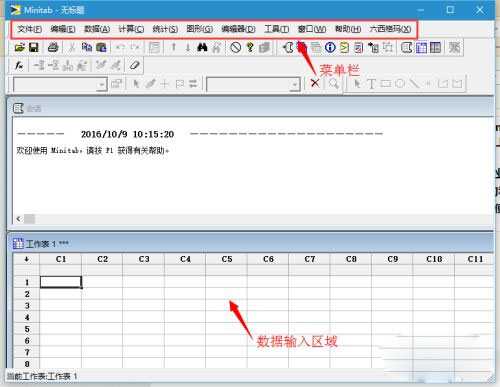This screenshot has width=500, height=387.
Task: Select column header C8
Action: [351, 259]
